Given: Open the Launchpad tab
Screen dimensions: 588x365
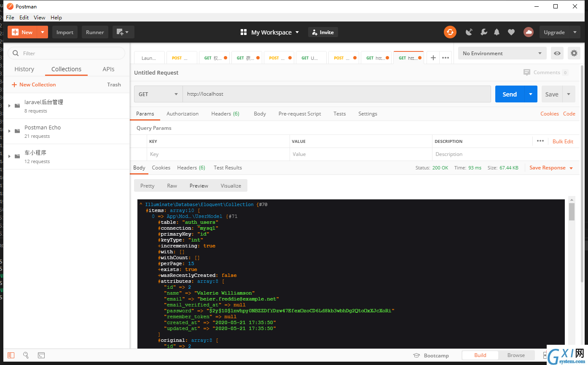Looking at the screenshot, I should [150, 58].
